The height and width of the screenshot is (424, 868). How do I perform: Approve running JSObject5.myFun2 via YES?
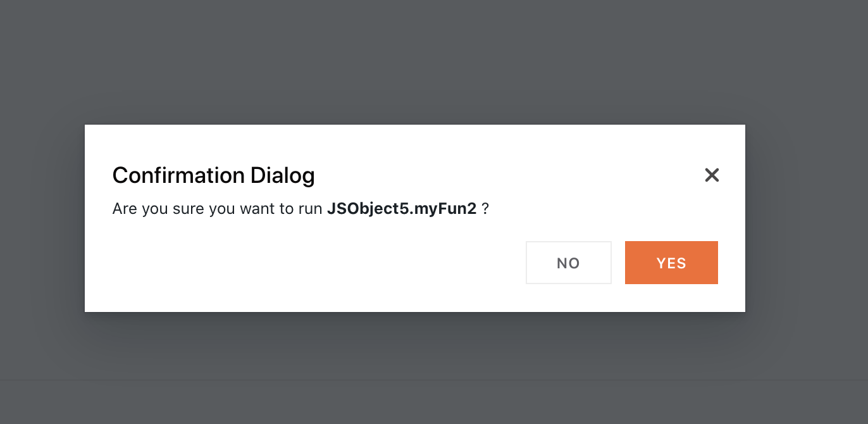(671, 263)
